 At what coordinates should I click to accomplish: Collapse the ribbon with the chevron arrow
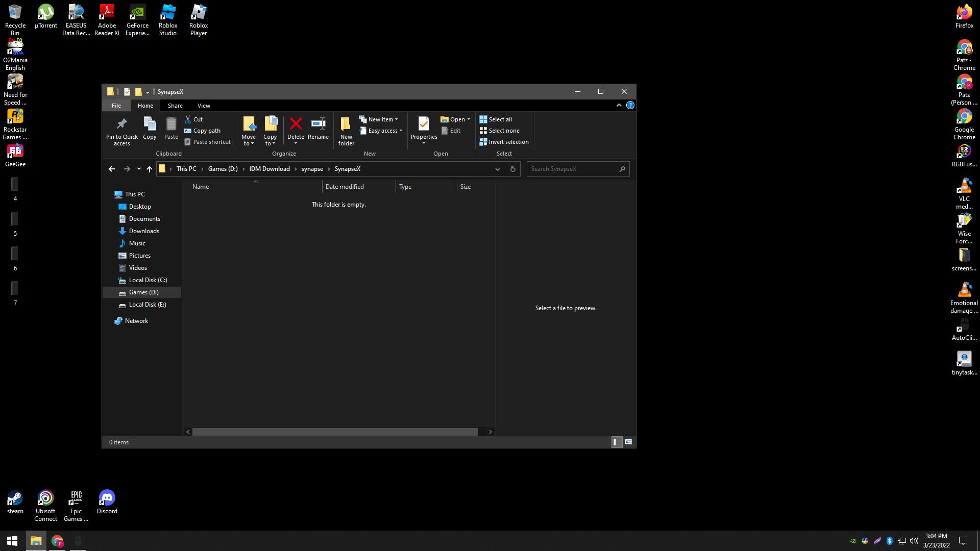(619, 105)
